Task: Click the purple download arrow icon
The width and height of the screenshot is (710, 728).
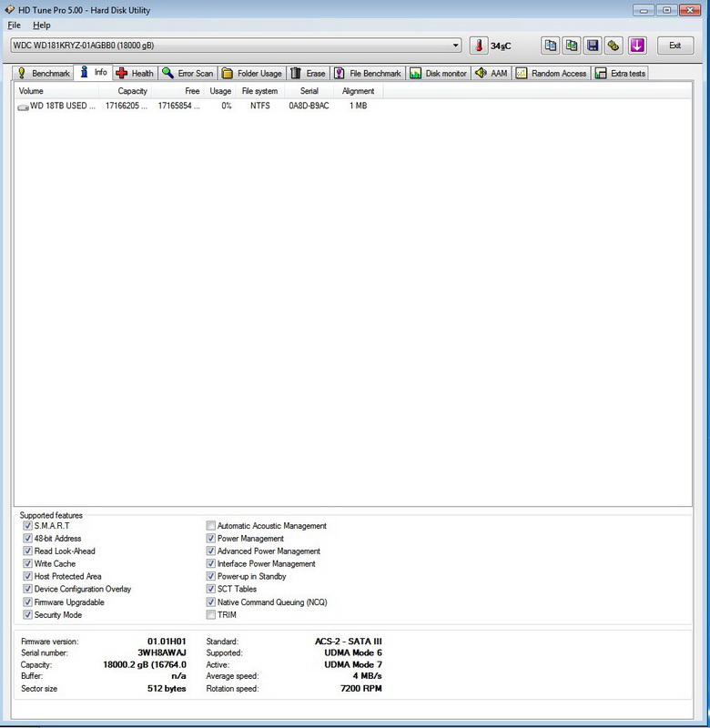Action: click(637, 45)
